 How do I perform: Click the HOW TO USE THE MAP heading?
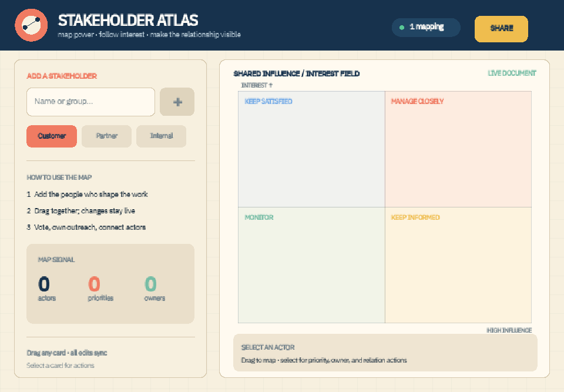coord(59,177)
